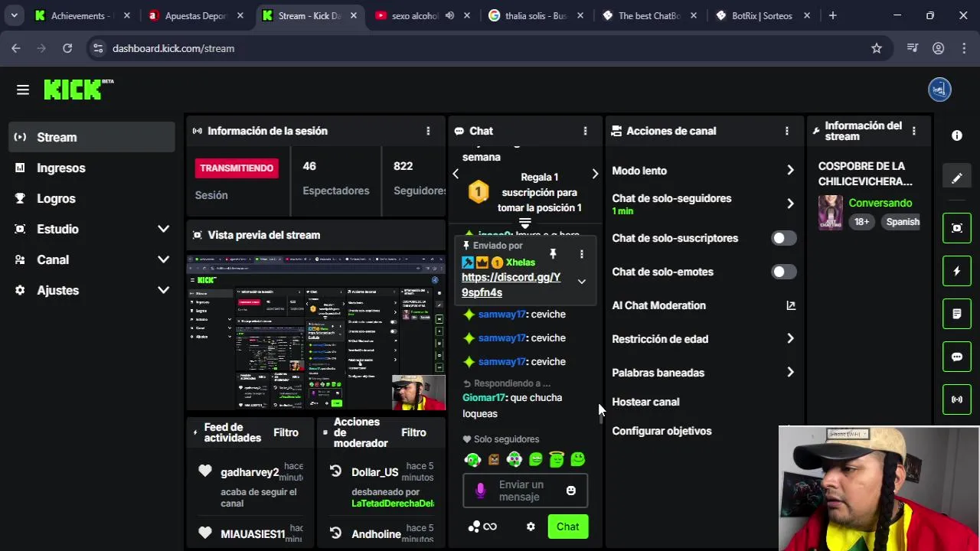
Task: Toggle the chat bubble widget icon
Action: point(957,357)
